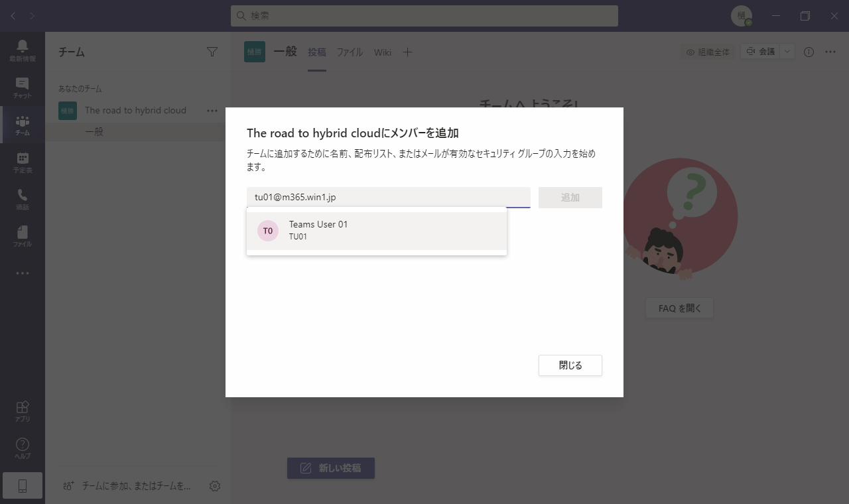Open the team management gear icon

click(214, 486)
